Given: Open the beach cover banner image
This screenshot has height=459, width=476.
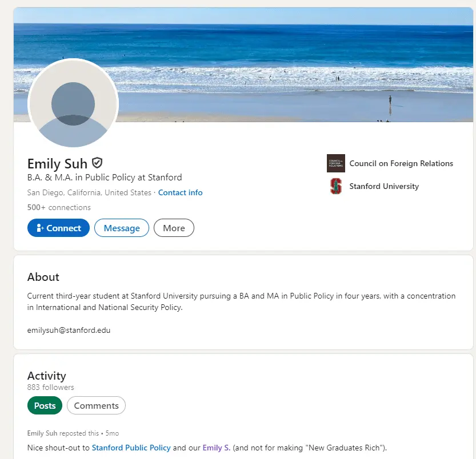Looking at the screenshot, I should tap(286, 63).
